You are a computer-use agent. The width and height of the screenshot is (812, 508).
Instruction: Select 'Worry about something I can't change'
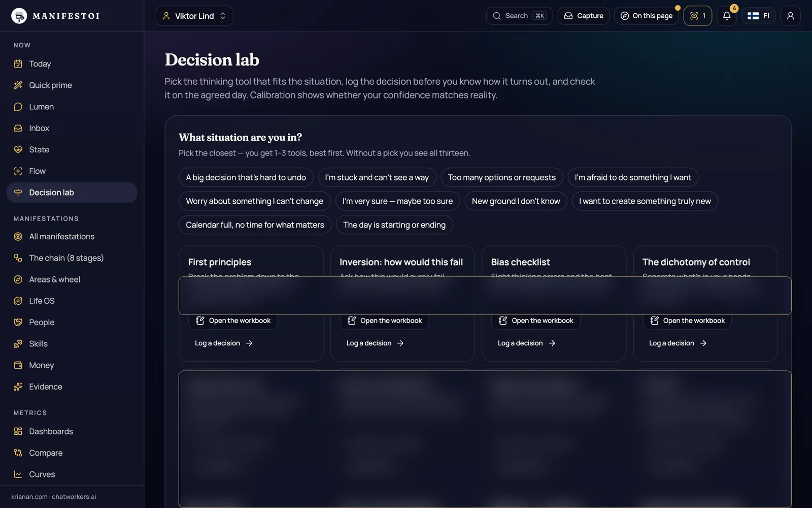[255, 201]
